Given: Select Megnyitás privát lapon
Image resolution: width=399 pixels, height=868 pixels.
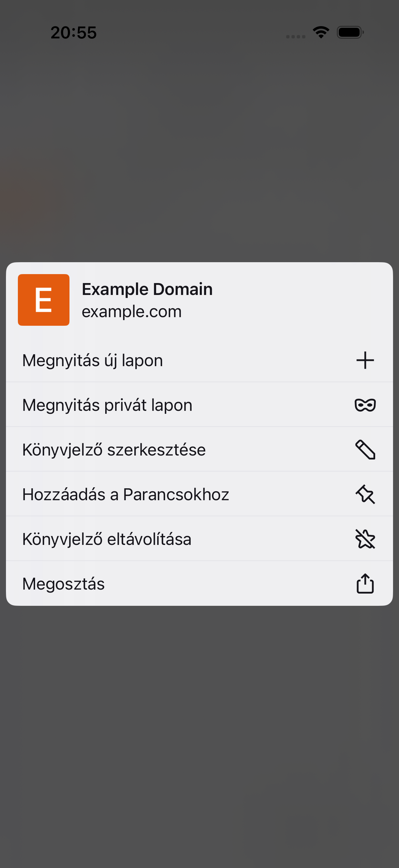Looking at the screenshot, I should (199, 405).
